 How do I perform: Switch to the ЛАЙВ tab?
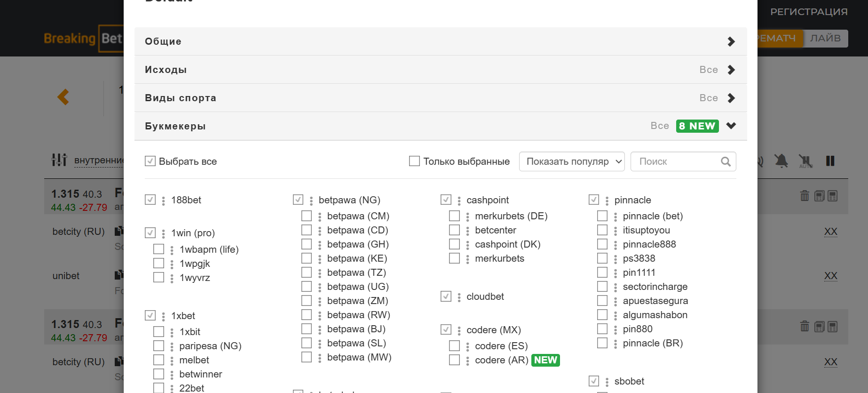pos(825,38)
